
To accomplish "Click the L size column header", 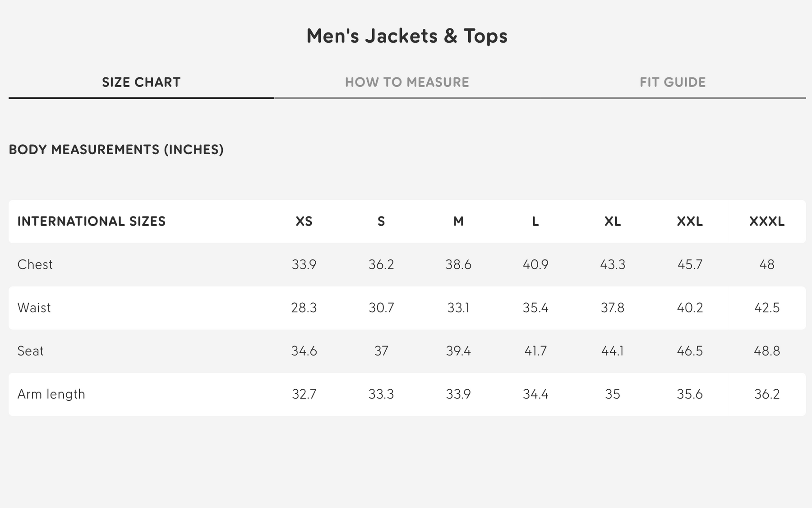I will (x=535, y=222).
